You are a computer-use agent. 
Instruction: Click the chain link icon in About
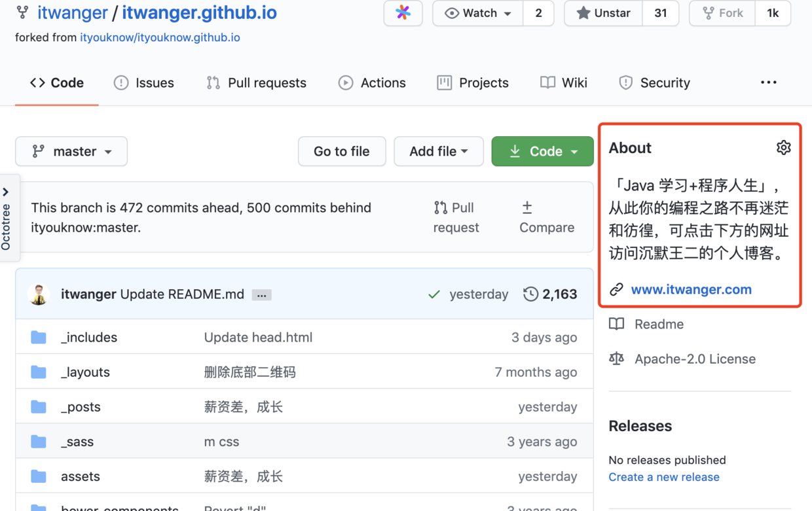pos(616,289)
